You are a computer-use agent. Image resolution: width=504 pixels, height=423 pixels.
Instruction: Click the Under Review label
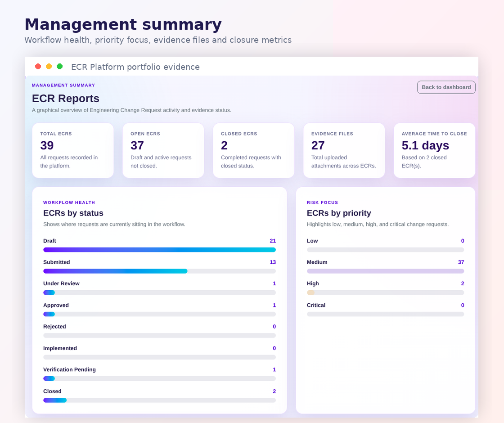(x=61, y=283)
